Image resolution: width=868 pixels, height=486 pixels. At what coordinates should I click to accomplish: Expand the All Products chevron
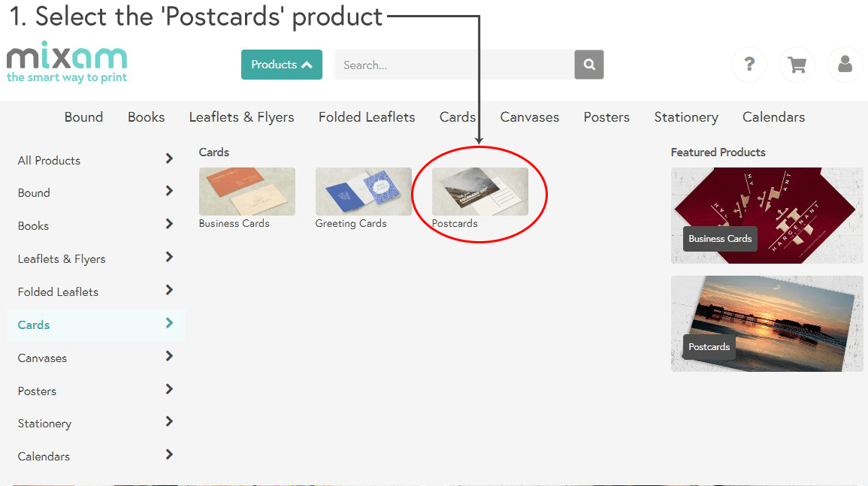(x=169, y=158)
